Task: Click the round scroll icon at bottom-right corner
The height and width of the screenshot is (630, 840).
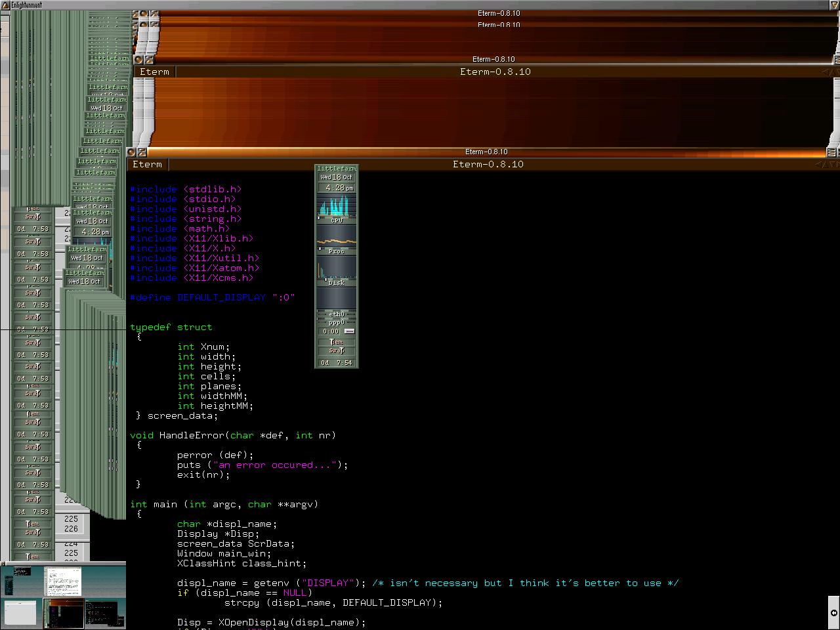Action: coord(833,613)
